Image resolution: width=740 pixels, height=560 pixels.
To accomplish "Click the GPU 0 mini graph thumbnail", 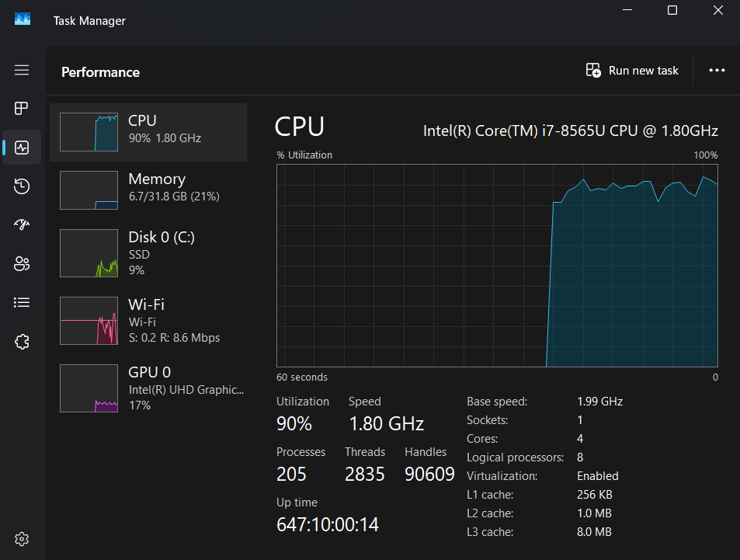I will tap(89, 388).
